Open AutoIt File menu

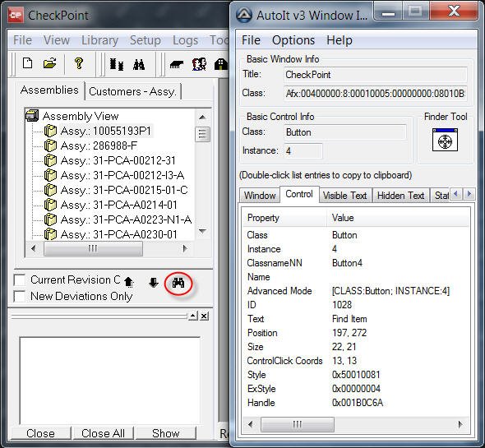point(251,40)
